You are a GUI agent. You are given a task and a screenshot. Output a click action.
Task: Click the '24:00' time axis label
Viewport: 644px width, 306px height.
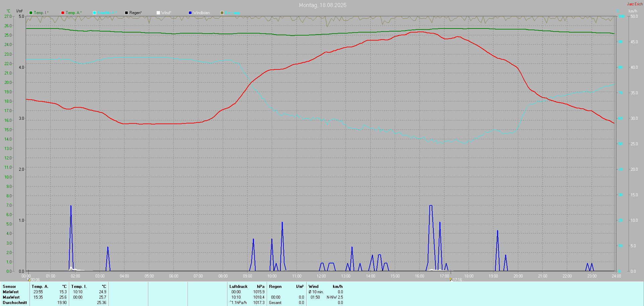click(x=616, y=276)
